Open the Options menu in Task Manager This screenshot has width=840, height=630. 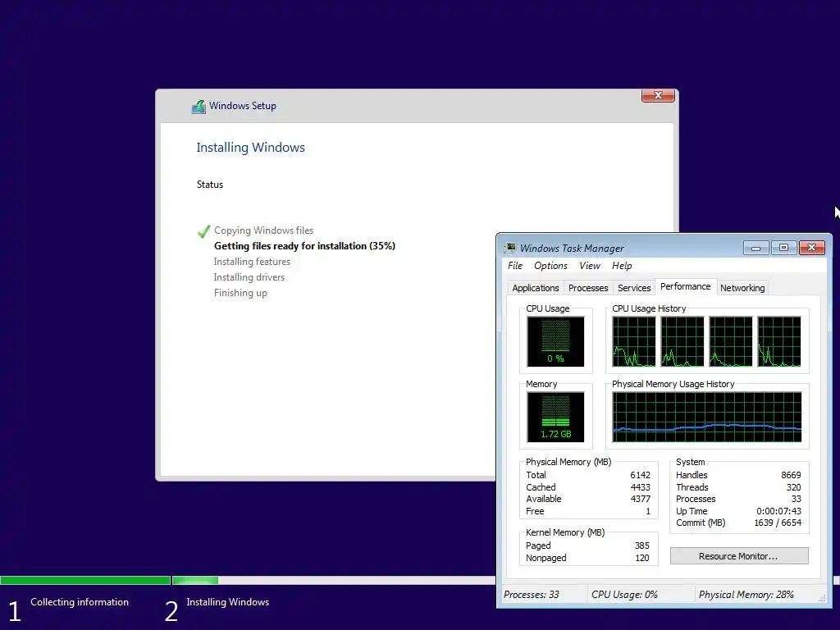(550, 266)
